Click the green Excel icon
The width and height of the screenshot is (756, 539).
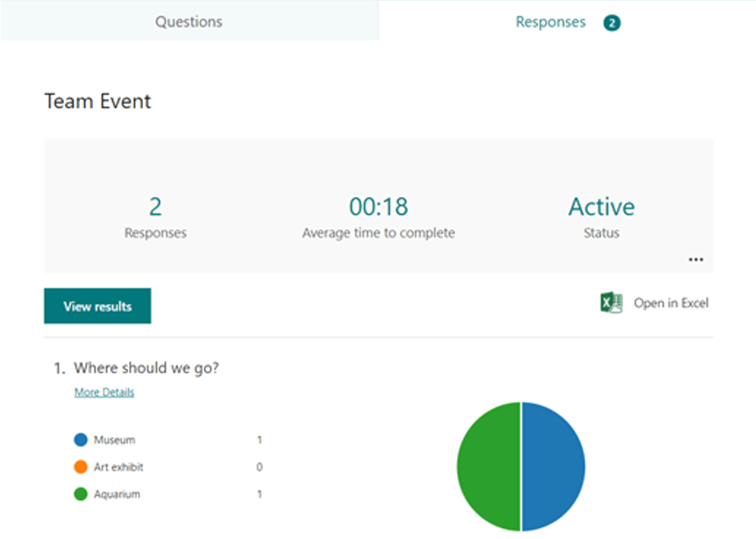611,303
